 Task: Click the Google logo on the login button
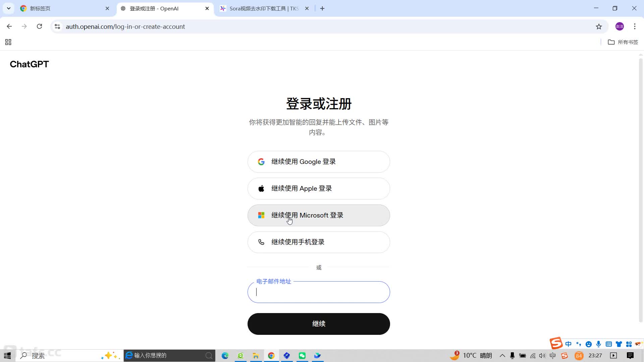(x=261, y=162)
